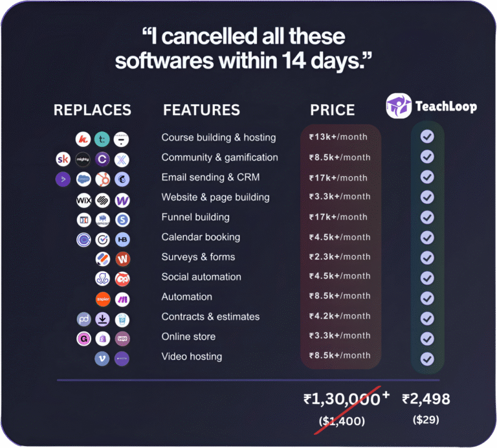Viewport: 497px width, 448px height.
Task: Click the TeachLoop logo icon
Action: (x=399, y=106)
